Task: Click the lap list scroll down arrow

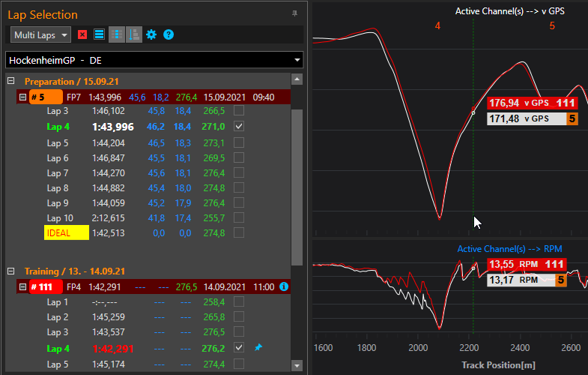Action: [x=297, y=365]
